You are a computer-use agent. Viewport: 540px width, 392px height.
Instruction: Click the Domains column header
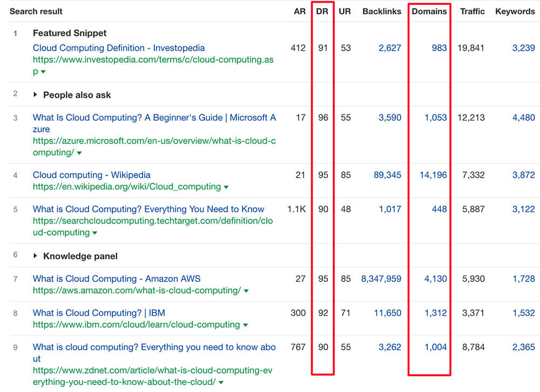tap(429, 11)
